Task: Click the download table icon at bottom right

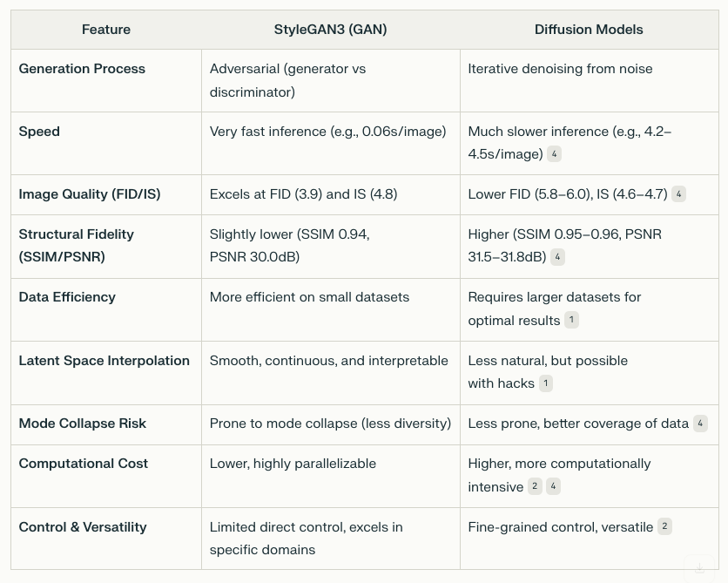Action: [699, 568]
